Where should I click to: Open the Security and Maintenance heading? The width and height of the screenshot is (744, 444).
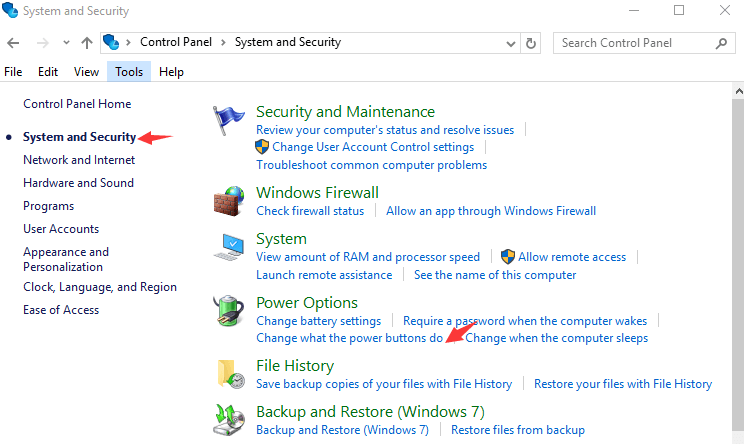click(345, 112)
